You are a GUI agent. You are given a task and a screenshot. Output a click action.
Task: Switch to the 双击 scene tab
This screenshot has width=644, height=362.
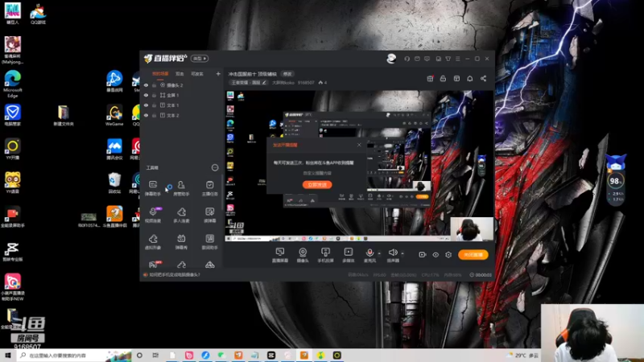[180, 74]
